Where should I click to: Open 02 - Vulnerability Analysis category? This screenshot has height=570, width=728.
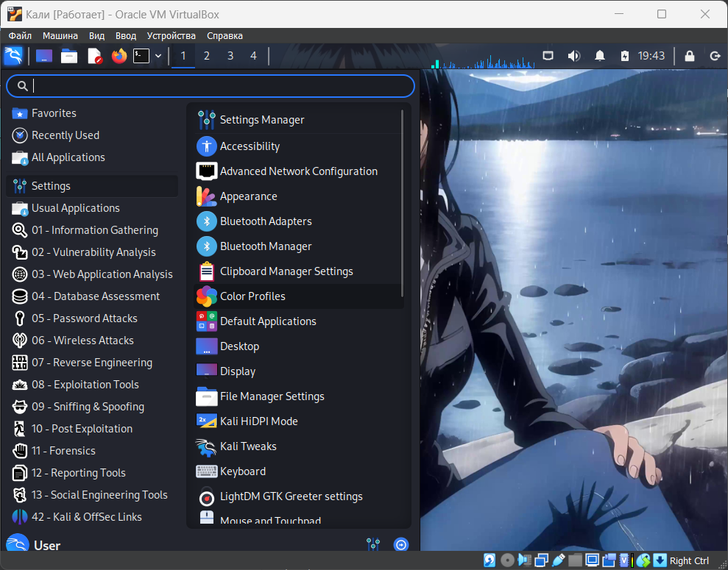click(x=93, y=252)
